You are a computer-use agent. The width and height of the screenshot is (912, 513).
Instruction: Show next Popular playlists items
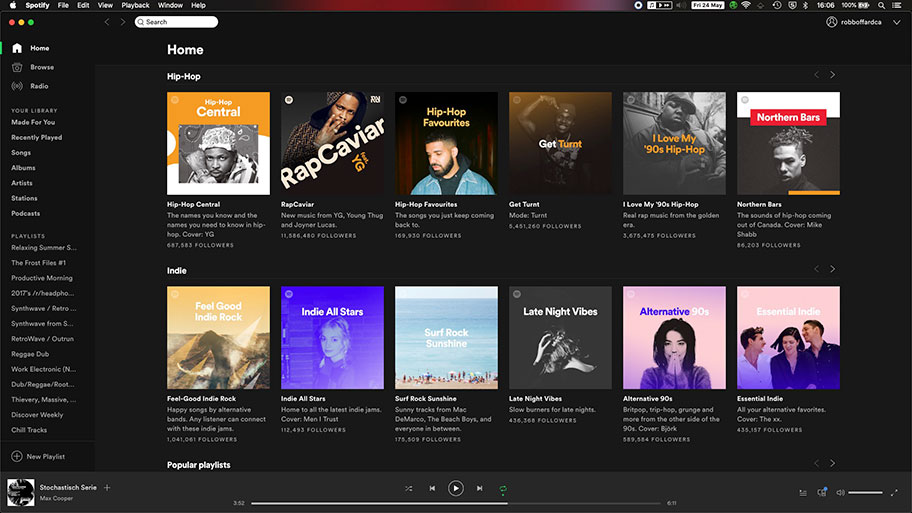832,464
